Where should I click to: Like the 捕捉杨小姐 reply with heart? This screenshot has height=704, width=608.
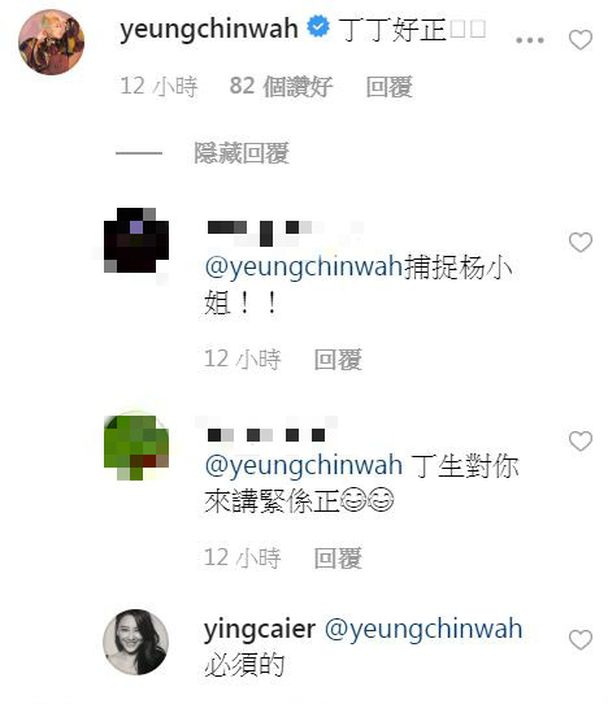[x=580, y=242]
